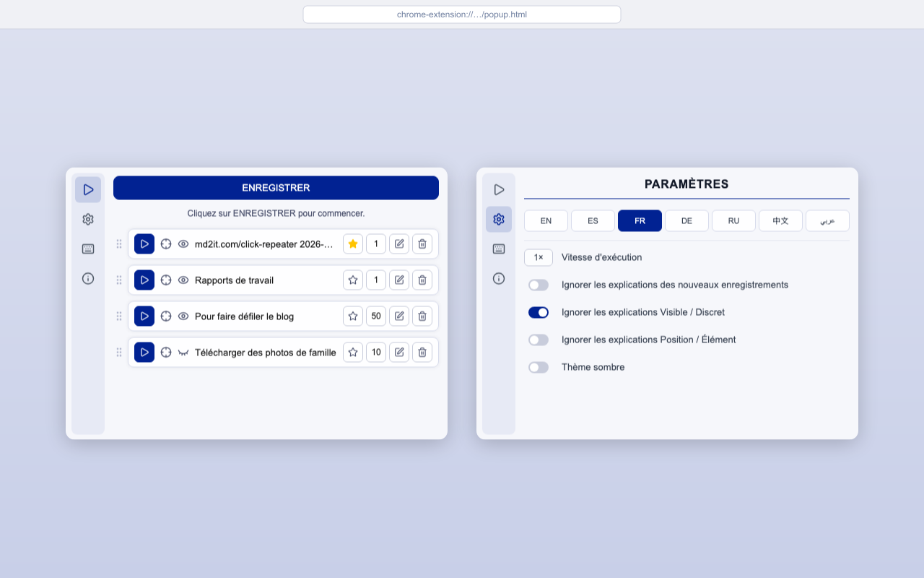Enable Thème sombre switch
Viewport: 924px width, 578px height.
[539, 367]
